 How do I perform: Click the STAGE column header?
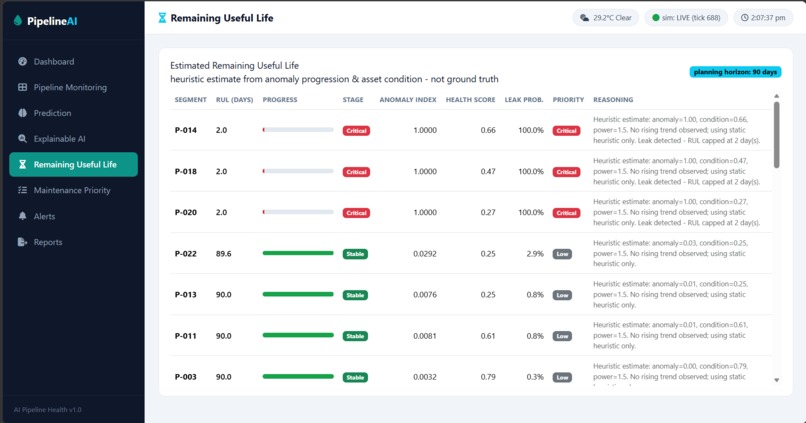353,100
